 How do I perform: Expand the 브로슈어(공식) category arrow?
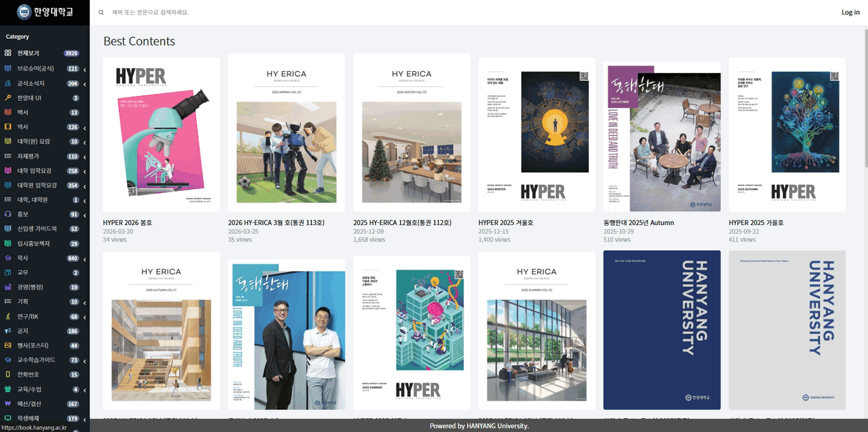tap(85, 69)
